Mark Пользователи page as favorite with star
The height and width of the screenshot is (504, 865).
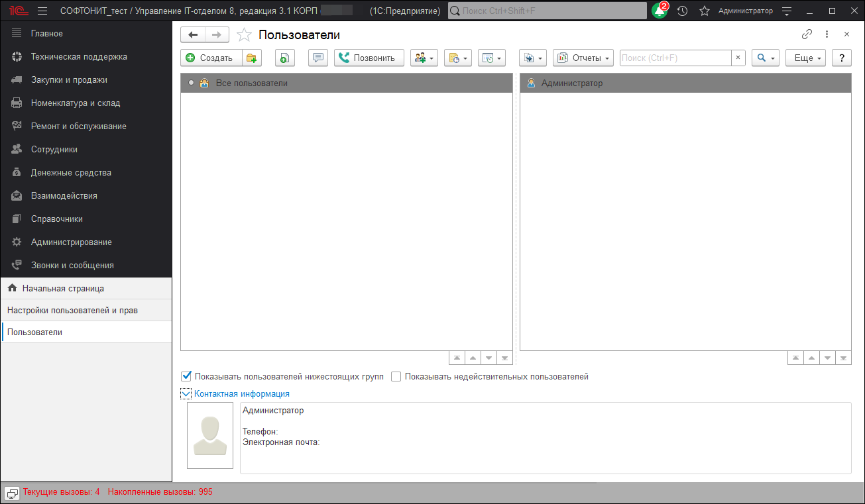(x=245, y=34)
